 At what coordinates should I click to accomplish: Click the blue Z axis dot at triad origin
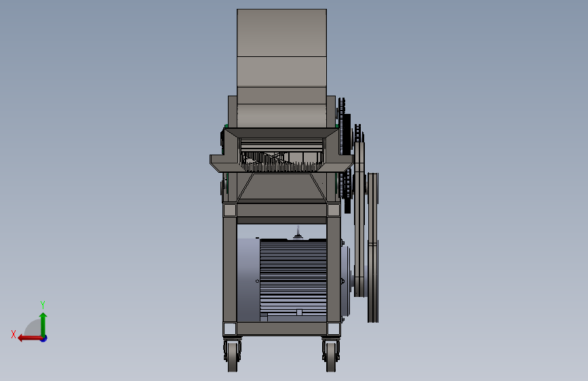point(44,338)
